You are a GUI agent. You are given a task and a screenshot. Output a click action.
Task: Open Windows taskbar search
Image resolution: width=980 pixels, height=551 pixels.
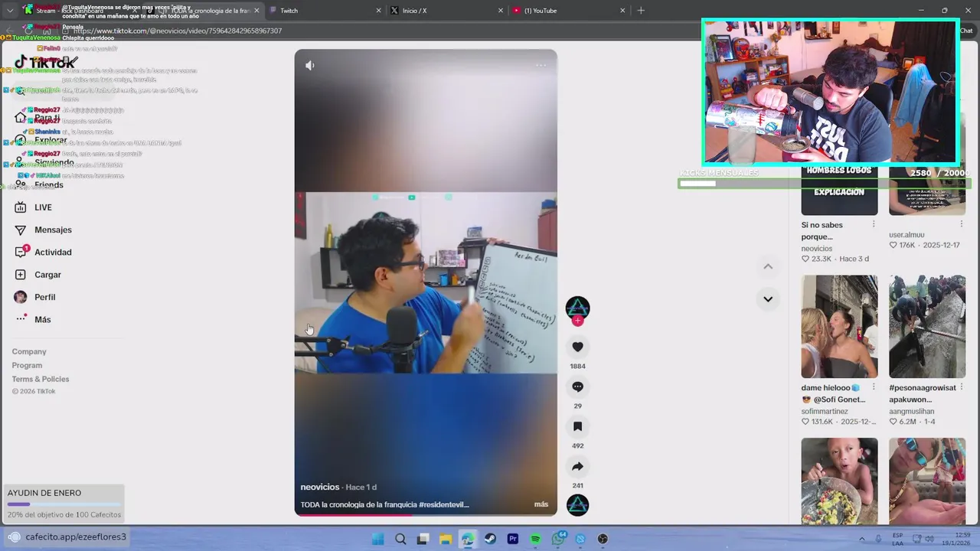point(400,539)
